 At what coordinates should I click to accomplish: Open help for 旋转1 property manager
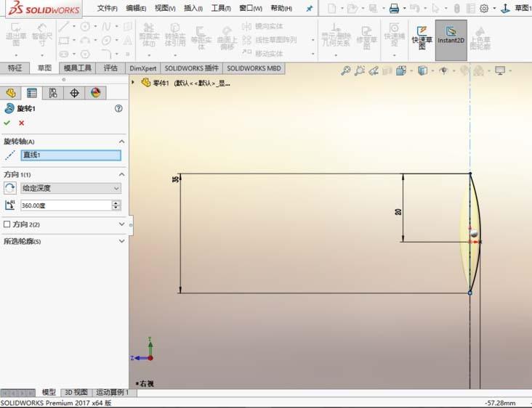[x=118, y=108]
